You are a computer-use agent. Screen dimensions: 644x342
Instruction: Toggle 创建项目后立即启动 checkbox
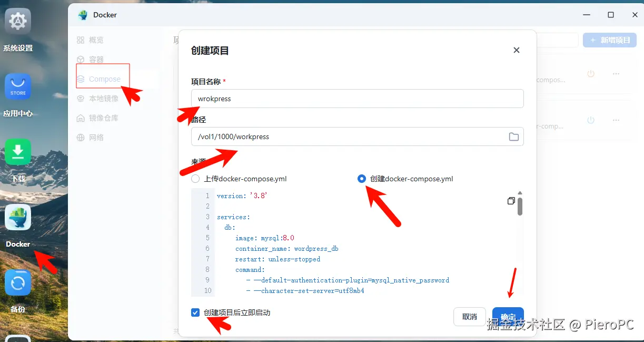[x=195, y=312]
